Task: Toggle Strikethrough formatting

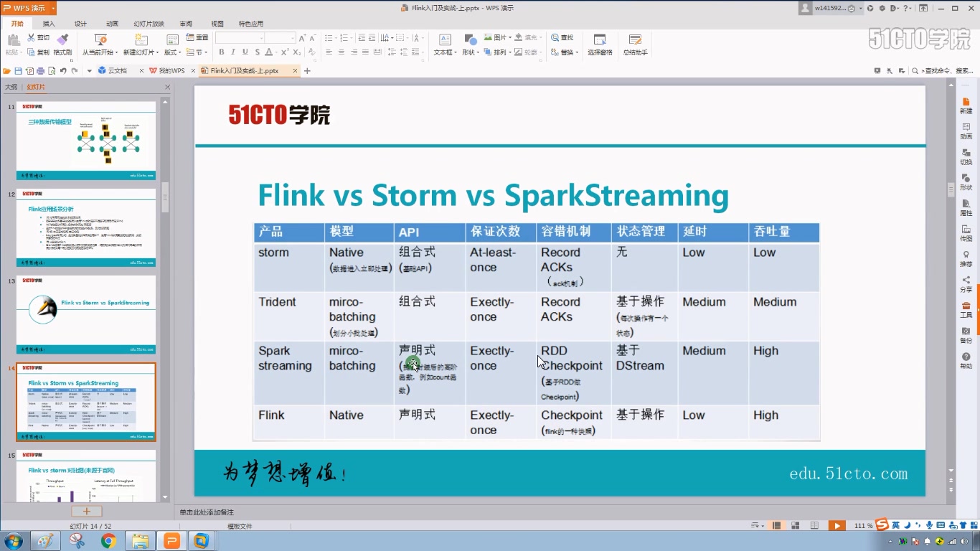Action: [x=257, y=52]
